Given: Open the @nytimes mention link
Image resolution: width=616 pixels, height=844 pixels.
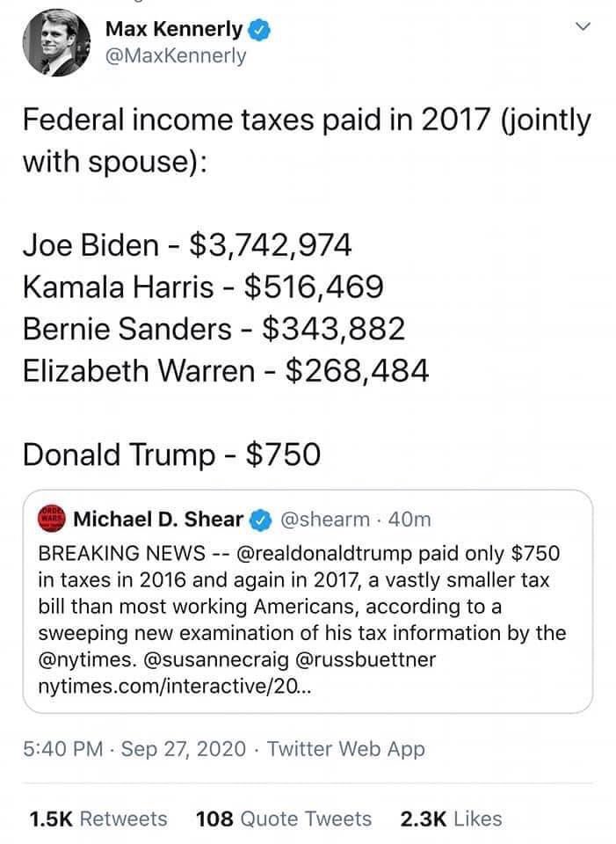Looking at the screenshot, I should coord(87,659).
